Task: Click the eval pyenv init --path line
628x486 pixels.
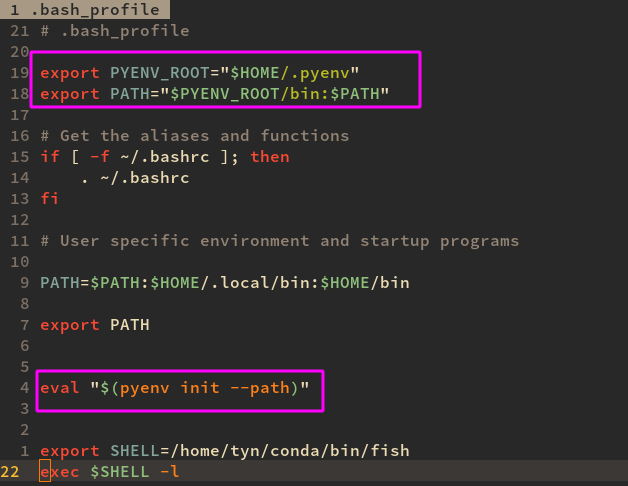Action: point(175,388)
